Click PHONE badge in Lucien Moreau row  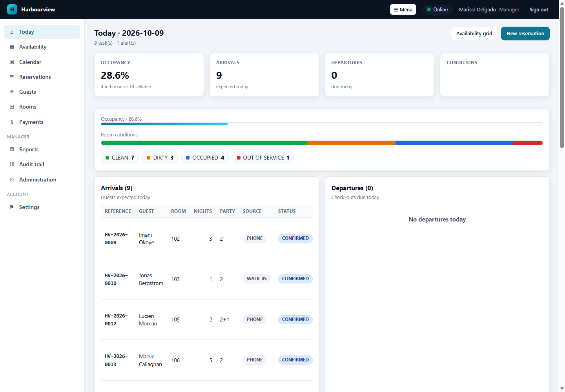[x=255, y=319]
